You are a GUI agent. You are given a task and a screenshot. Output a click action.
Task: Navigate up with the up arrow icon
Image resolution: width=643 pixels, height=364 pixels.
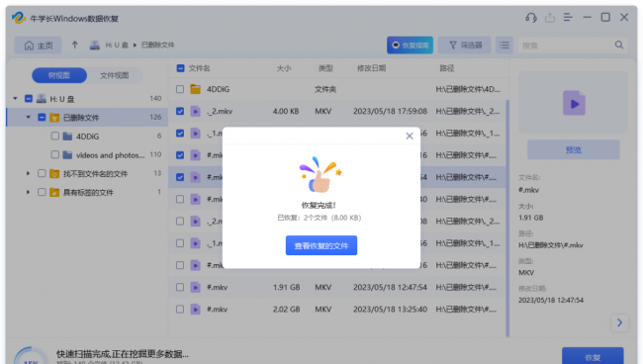(x=74, y=45)
